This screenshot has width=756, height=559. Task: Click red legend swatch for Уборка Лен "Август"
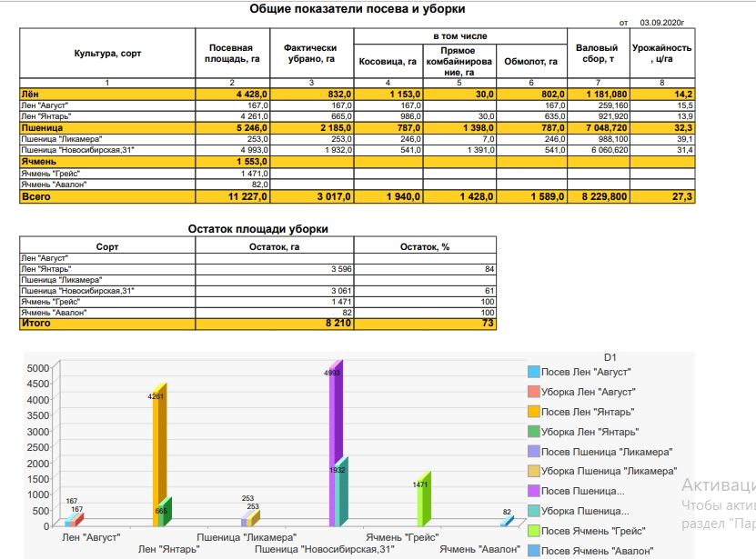tap(534, 392)
